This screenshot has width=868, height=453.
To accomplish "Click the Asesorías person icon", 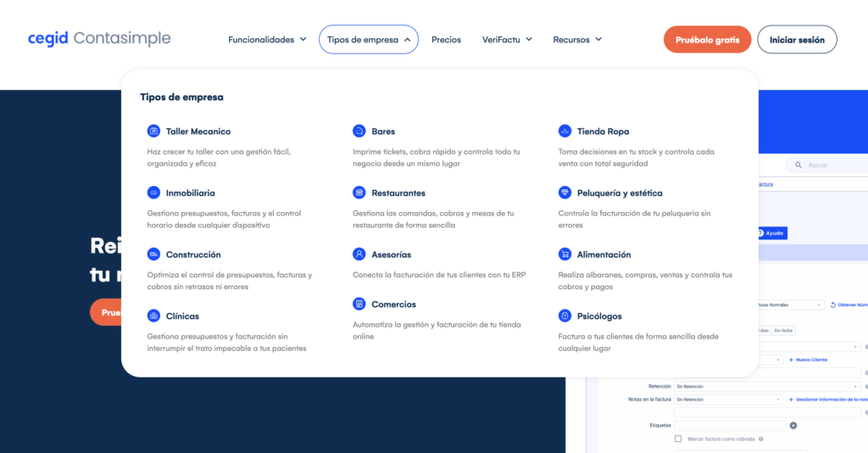I will [x=359, y=254].
